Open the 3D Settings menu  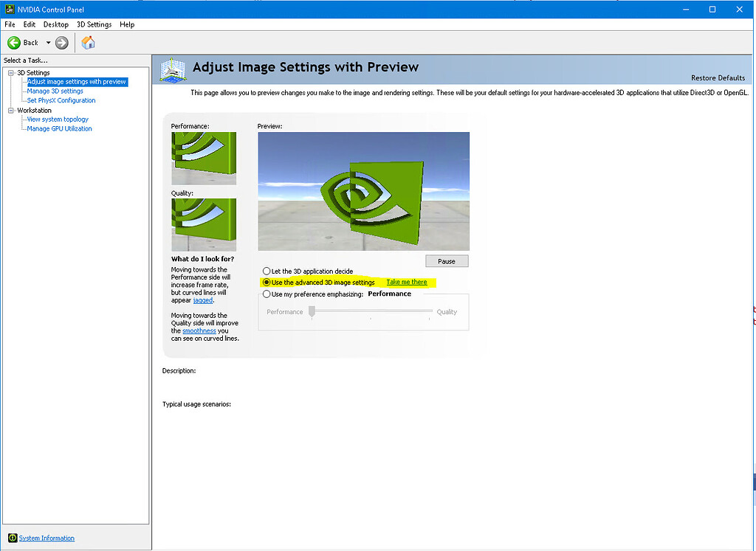coord(94,24)
